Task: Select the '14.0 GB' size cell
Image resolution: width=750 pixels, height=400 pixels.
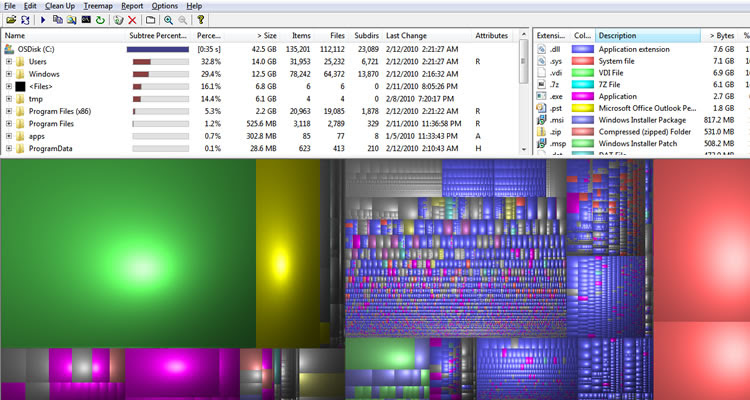Action: coord(265,61)
